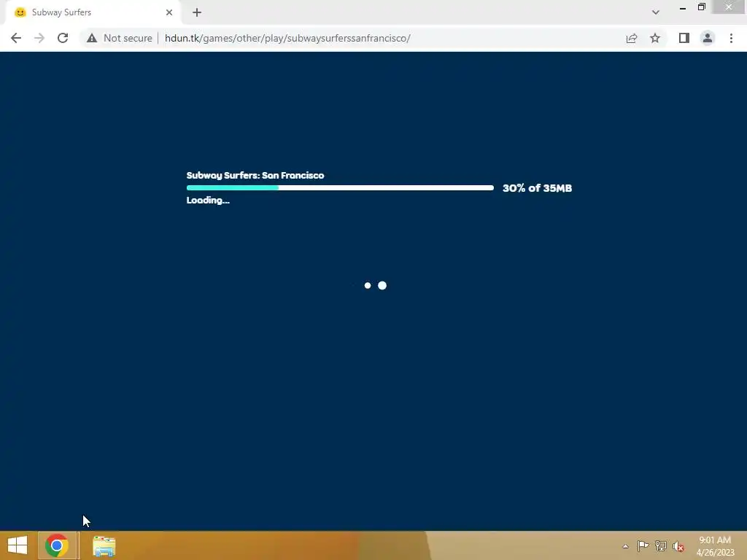Click the '30% of 35MB' text

tap(537, 188)
